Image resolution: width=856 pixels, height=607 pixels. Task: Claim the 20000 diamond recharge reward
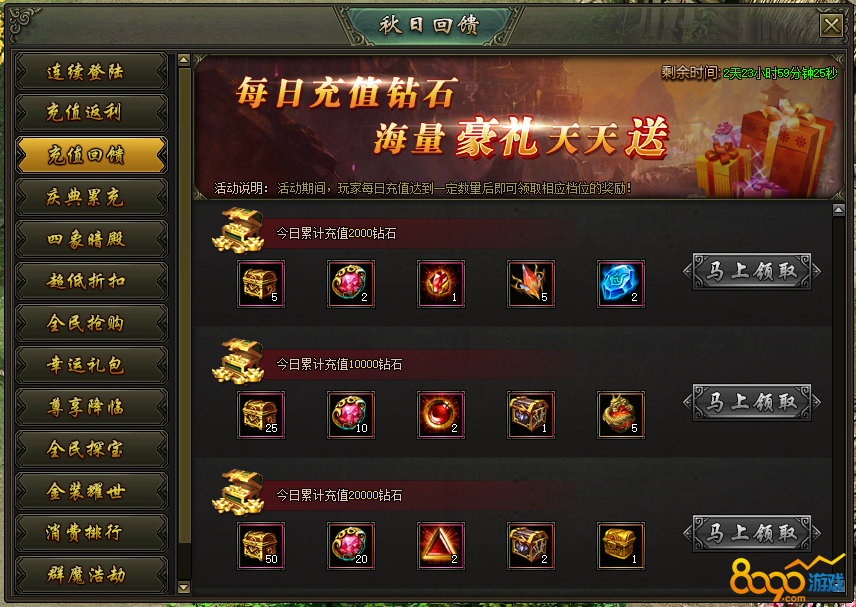coord(752,533)
